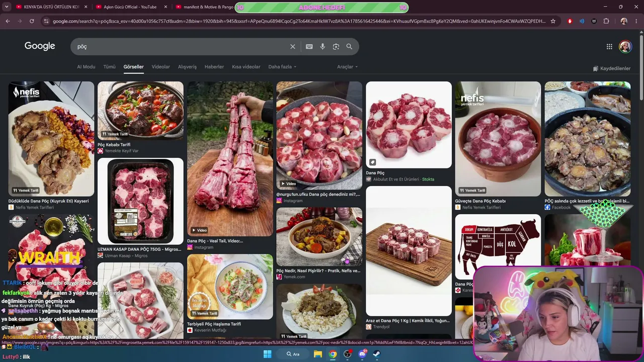Open Terbiyeli Pöç Haşlama Tarifi link

point(214,324)
